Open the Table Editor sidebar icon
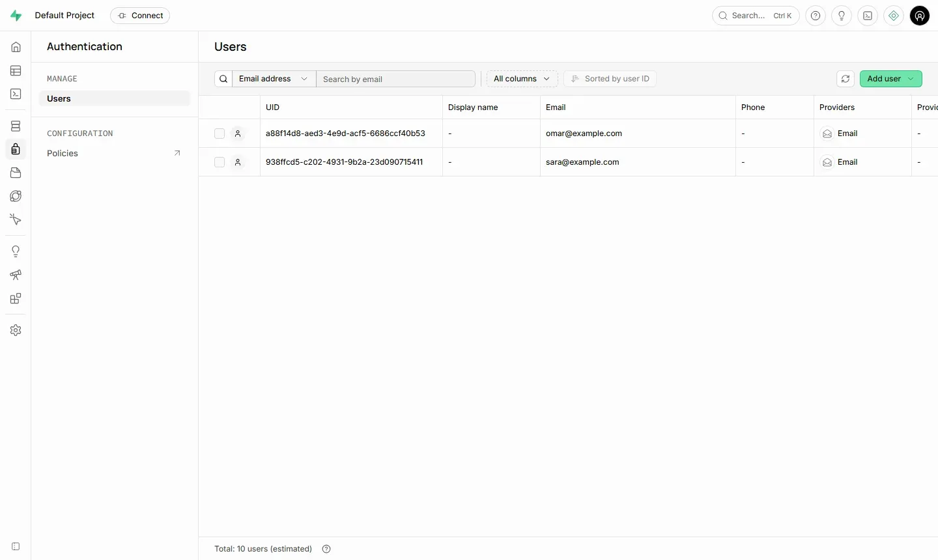The image size is (938, 560). (x=16, y=70)
